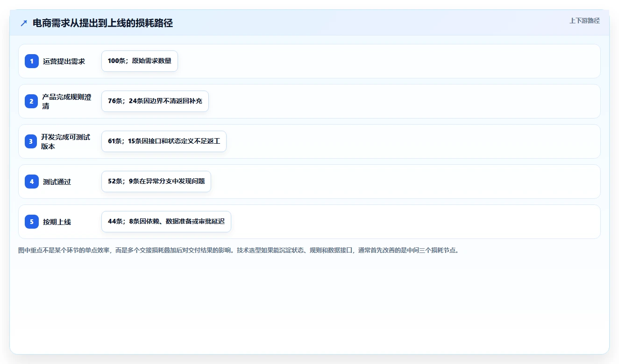Select step number 4 badge

[x=32, y=182]
